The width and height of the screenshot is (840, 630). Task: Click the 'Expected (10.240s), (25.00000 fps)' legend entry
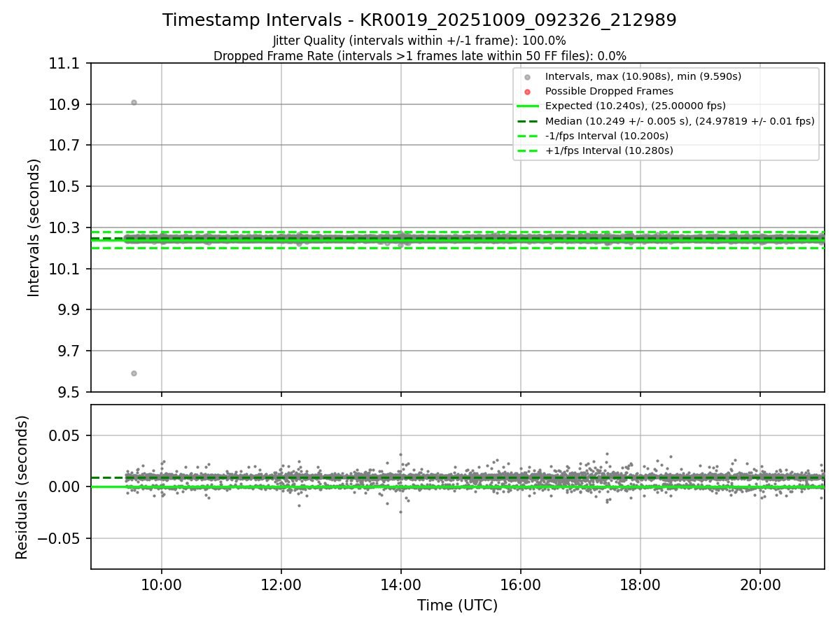635,106
